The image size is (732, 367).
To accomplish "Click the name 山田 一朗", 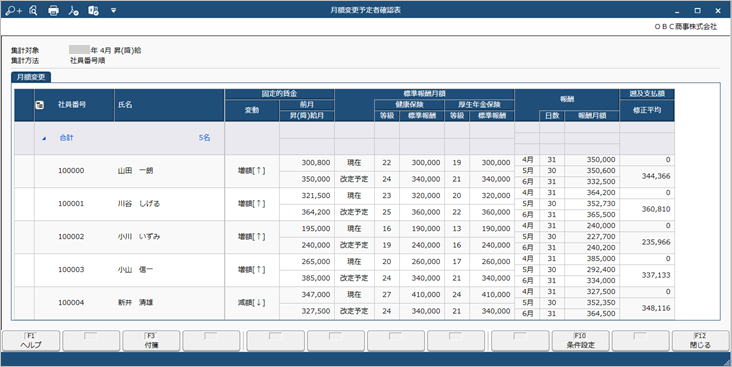I will (135, 171).
